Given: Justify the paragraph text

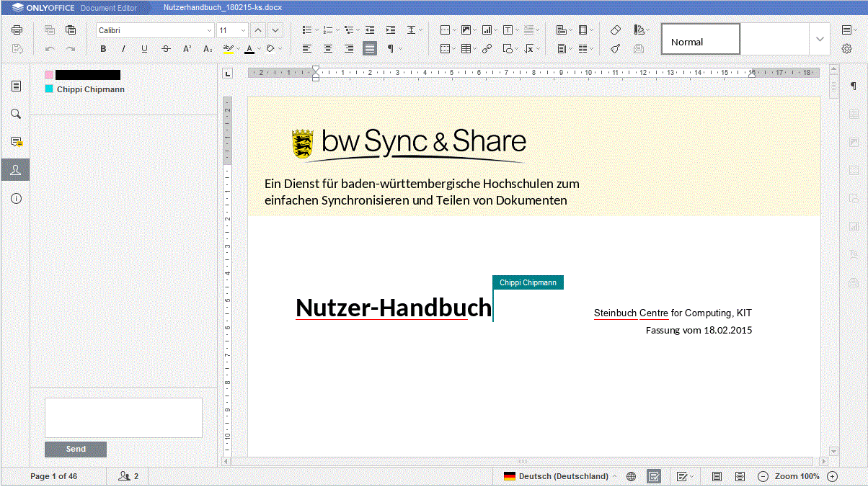Looking at the screenshot, I should [370, 49].
